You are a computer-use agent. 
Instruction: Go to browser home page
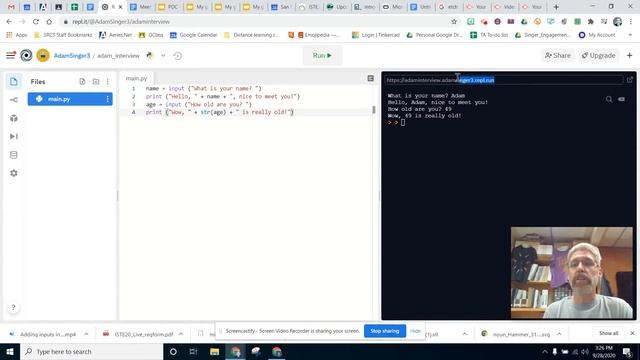[x=49, y=22]
